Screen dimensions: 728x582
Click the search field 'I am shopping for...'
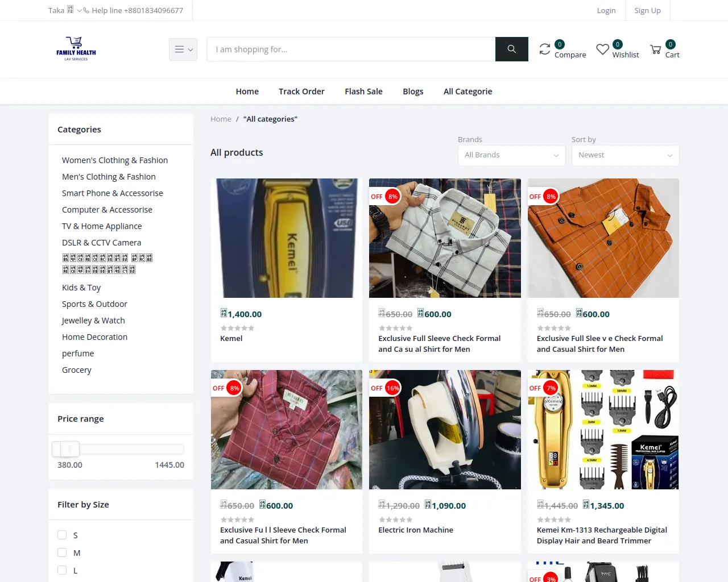tap(351, 49)
